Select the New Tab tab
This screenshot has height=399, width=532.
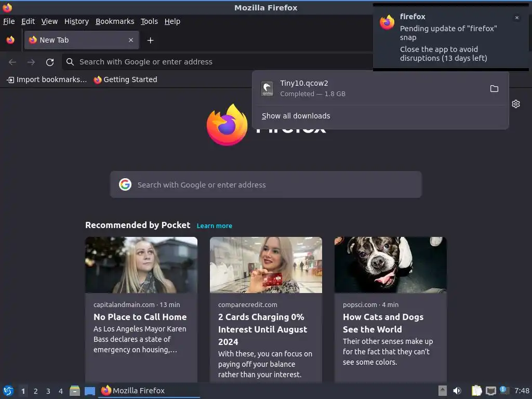click(82, 40)
